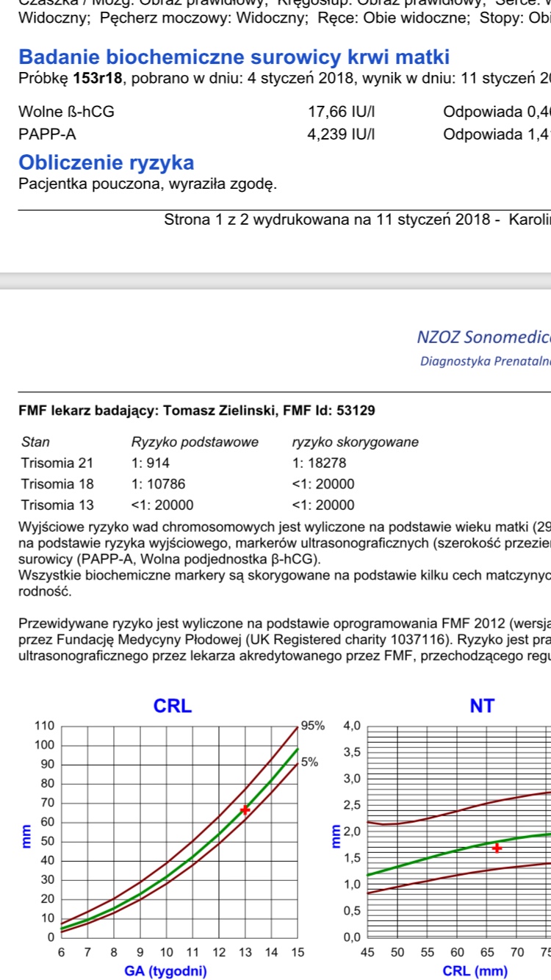Click the NT chart title
The width and height of the screenshot is (551, 980).
482,706
